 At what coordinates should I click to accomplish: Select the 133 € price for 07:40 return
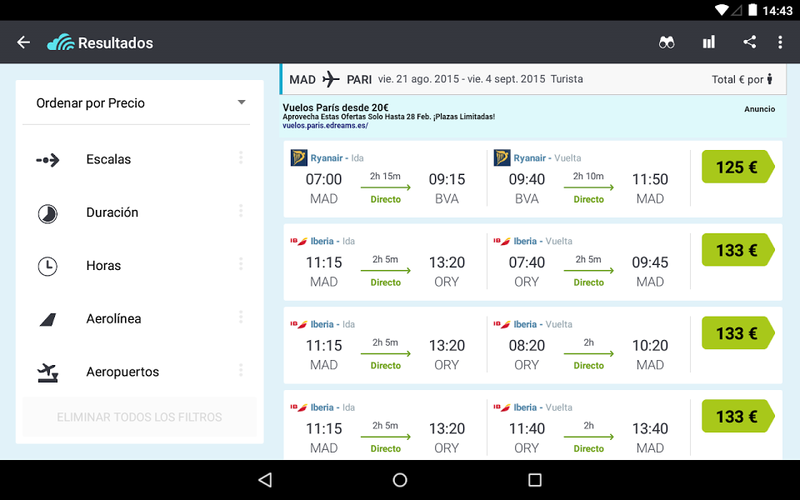pos(738,250)
